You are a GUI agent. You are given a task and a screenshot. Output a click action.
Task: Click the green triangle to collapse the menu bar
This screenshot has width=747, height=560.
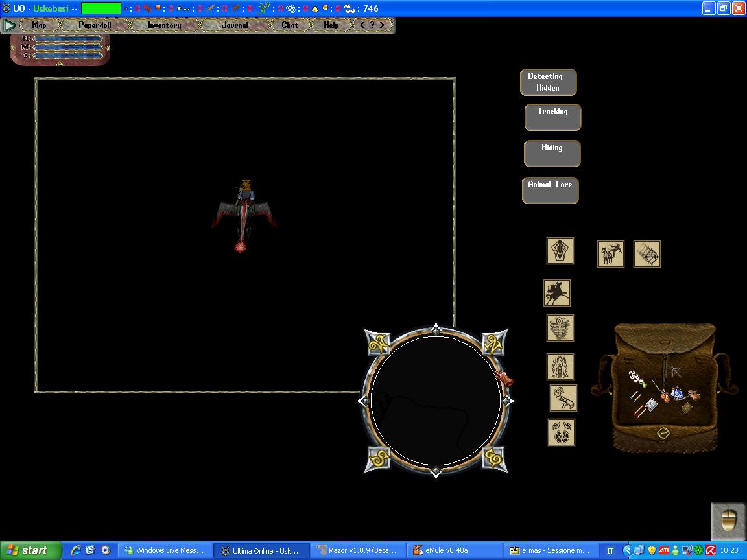(x=9, y=25)
